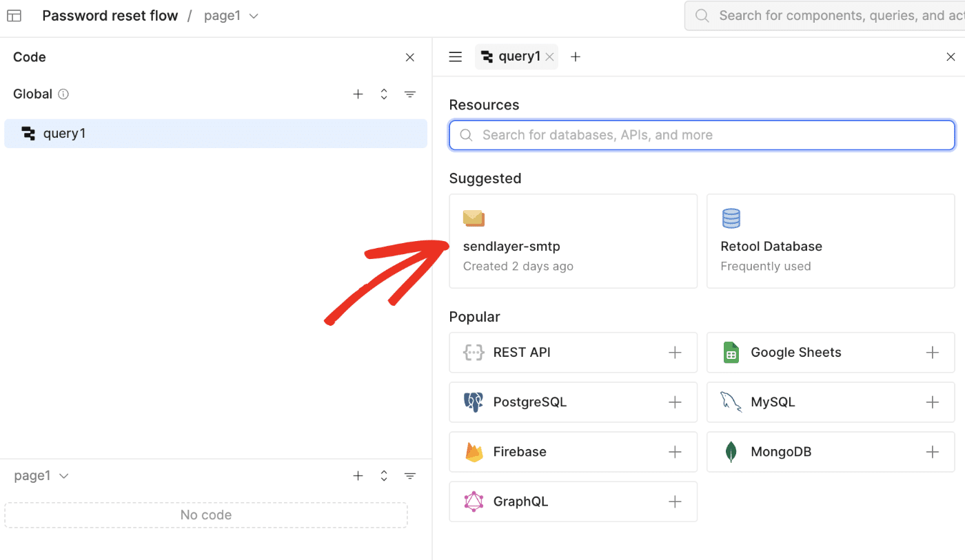This screenshot has height=560, width=965.
Task: Select query1 in the Global list
Action: tap(216, 134)
